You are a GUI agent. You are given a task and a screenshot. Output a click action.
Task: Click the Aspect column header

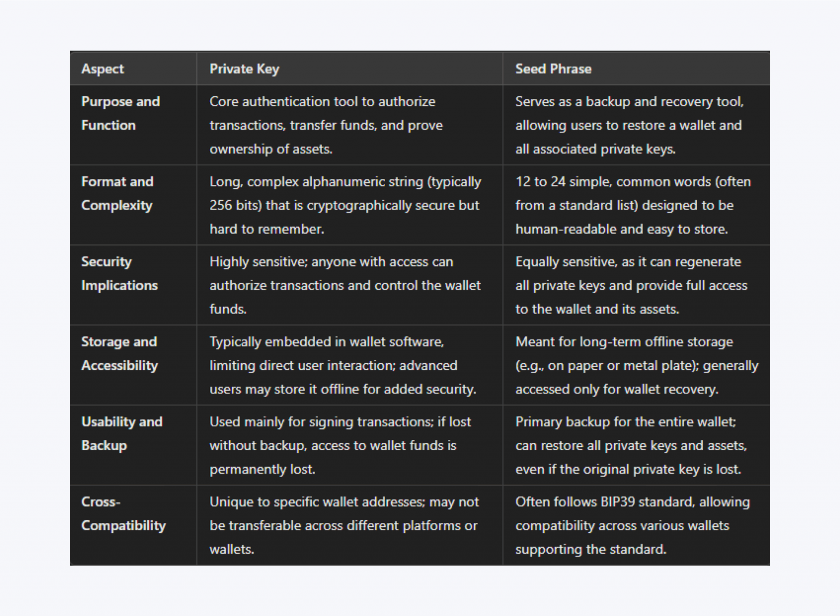click(103, 69)
